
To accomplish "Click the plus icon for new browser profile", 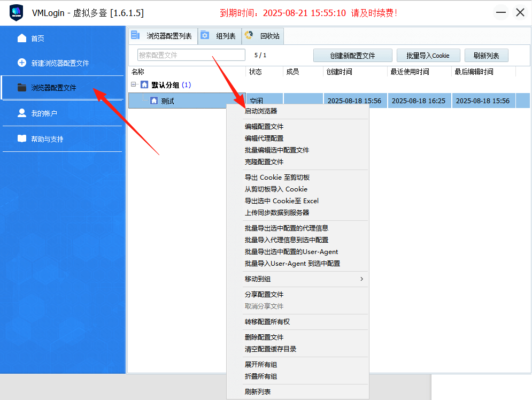I will click(x=22, y=63).
